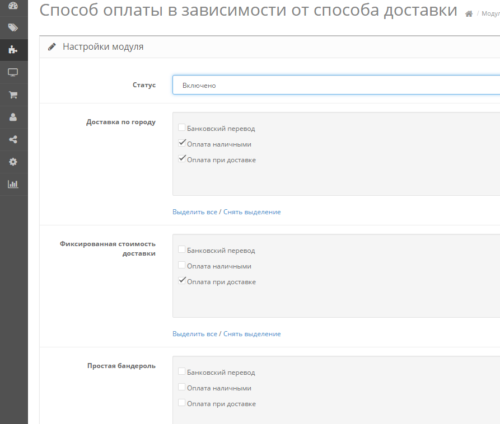This screenshot has height=424, width=500.
Task: Click the Настройки модуля panel heading
Action: tap(103, 47)
